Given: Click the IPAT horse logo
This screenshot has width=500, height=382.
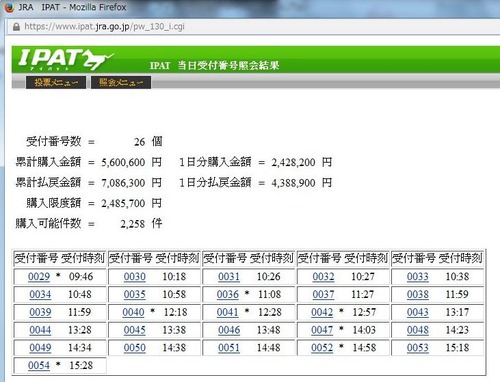Looking at the screenshot, I should 66,59.
